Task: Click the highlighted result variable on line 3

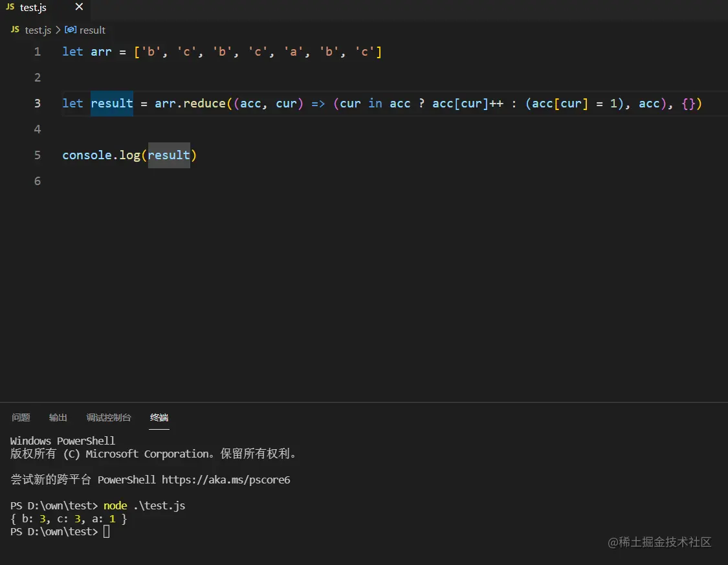Action: point(111,103)
